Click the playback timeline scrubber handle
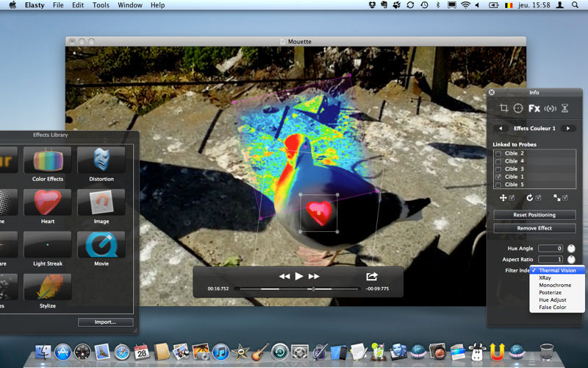 [313, 289]
